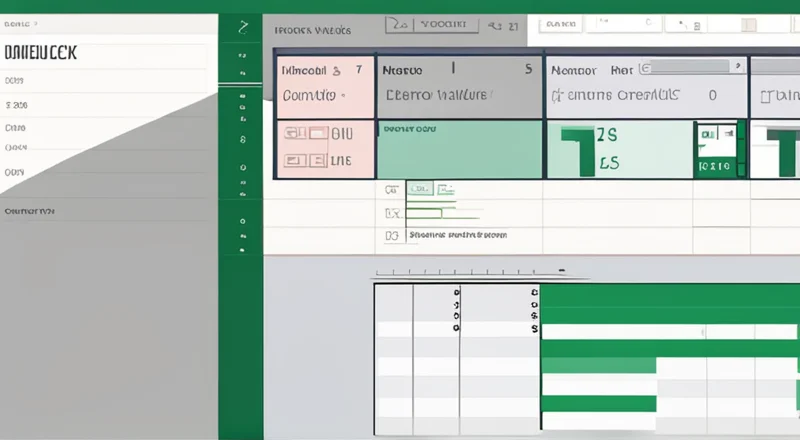Expand the breadcrumb chevron at top left panel
The width and height of the screenshot is (800, 440).
tap(36, 22)
